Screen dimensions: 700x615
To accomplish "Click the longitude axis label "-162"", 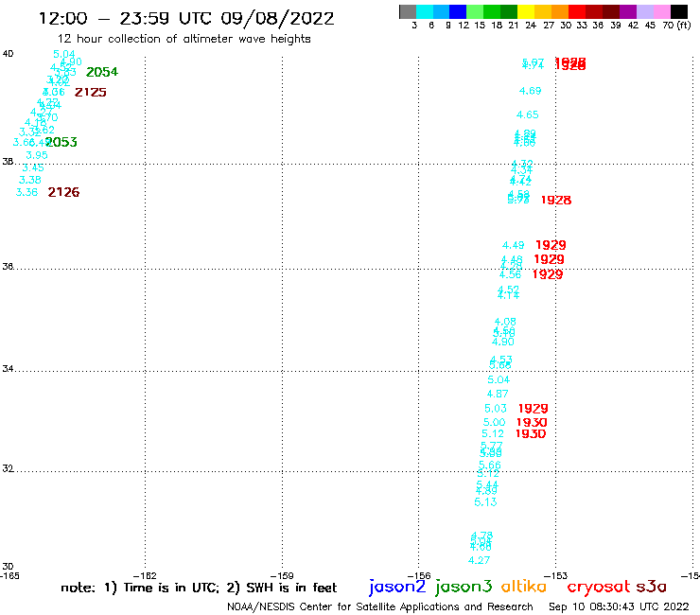I will (145, 575).
